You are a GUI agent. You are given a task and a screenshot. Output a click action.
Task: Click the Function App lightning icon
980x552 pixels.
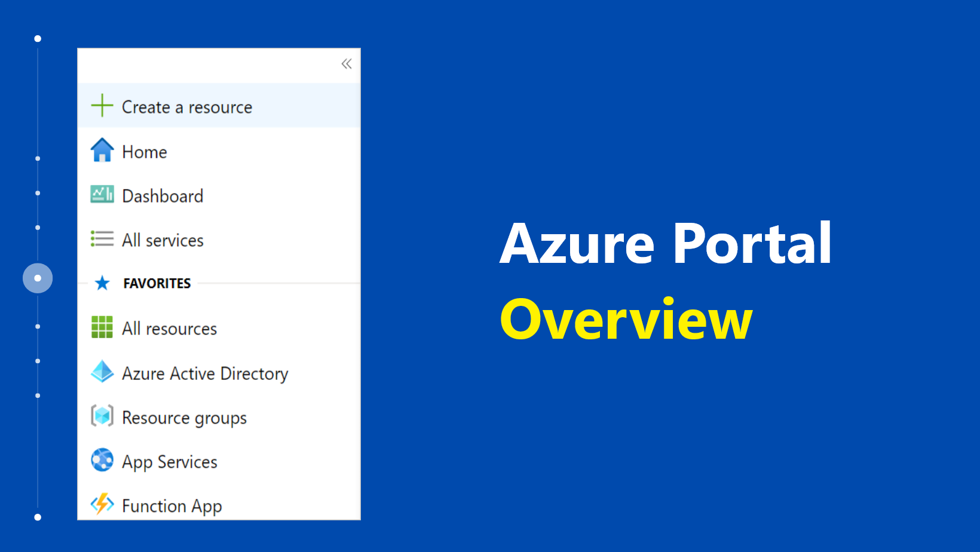pyautogui.click(x=102, y=504)
